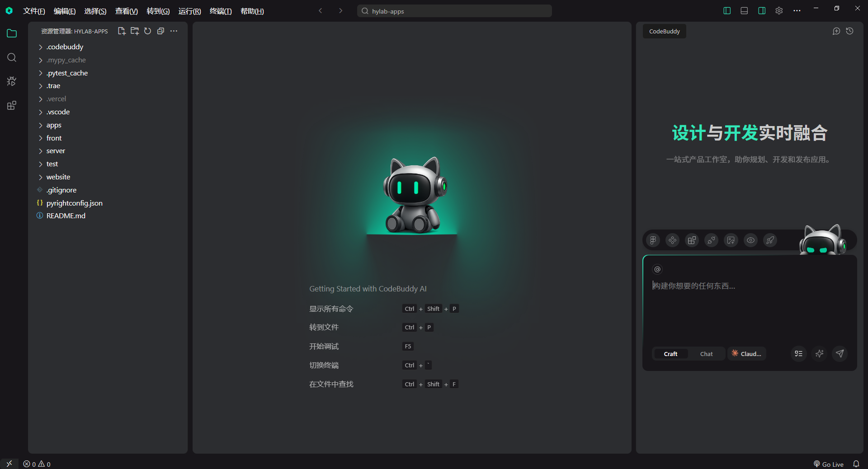Open the 终端(T) menu

pos(221,11)
